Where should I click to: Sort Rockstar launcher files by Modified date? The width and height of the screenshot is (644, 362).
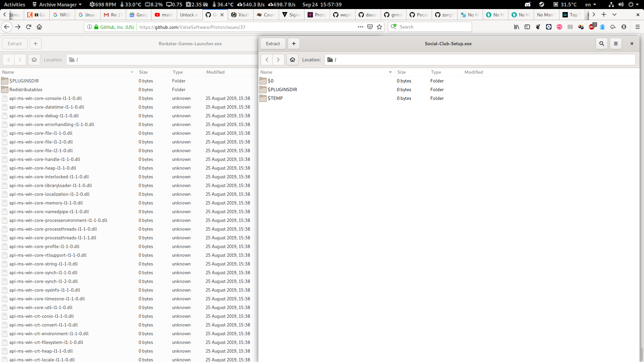coord(231,72)
